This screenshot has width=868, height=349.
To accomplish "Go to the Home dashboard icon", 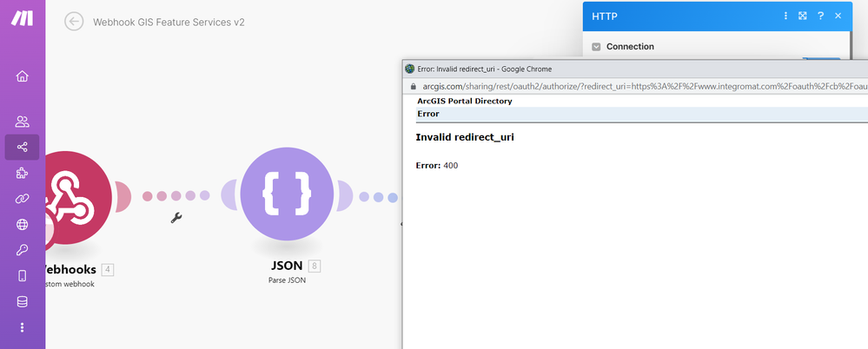I will click(x=22, y=76).
